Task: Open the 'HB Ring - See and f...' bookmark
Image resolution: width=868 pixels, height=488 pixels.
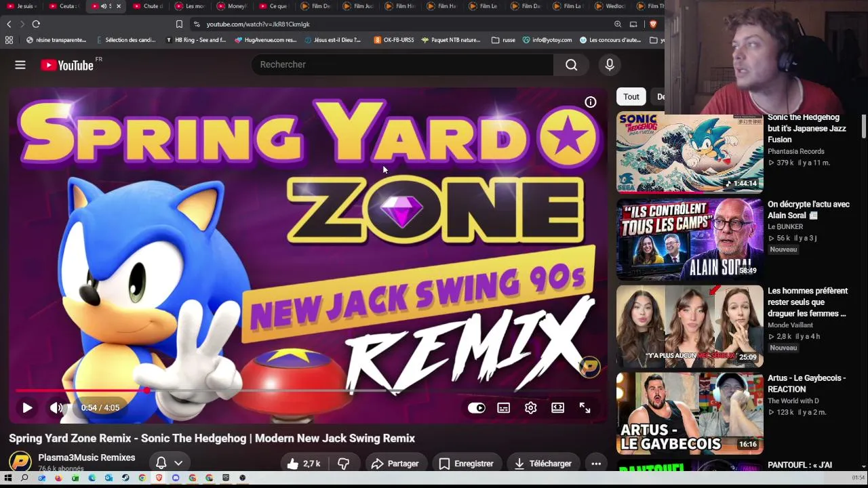Action: 195,40
